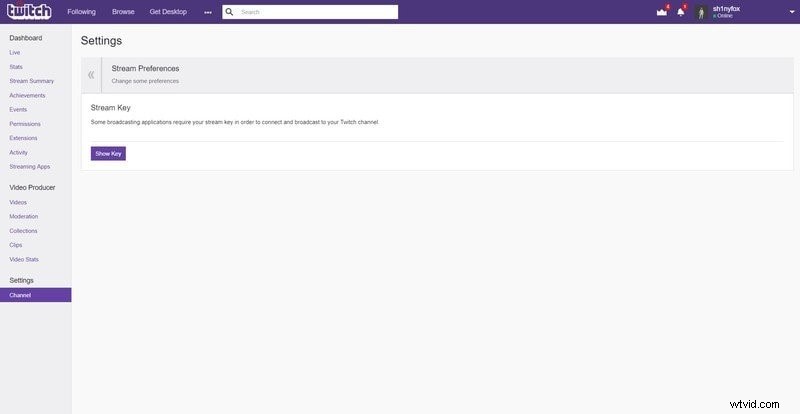Click the sh1nyfox profile avatar
Viewport: 800px width, 414px height.
[702, 12]
